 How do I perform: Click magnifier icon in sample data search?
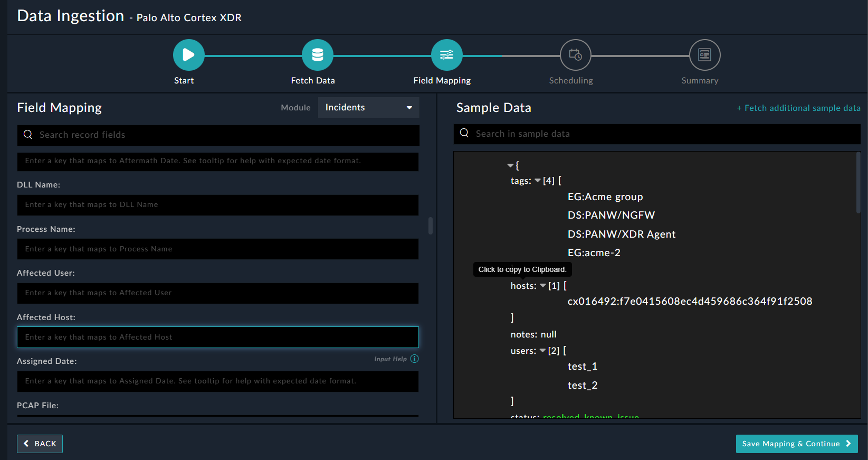tap(464, 133)
